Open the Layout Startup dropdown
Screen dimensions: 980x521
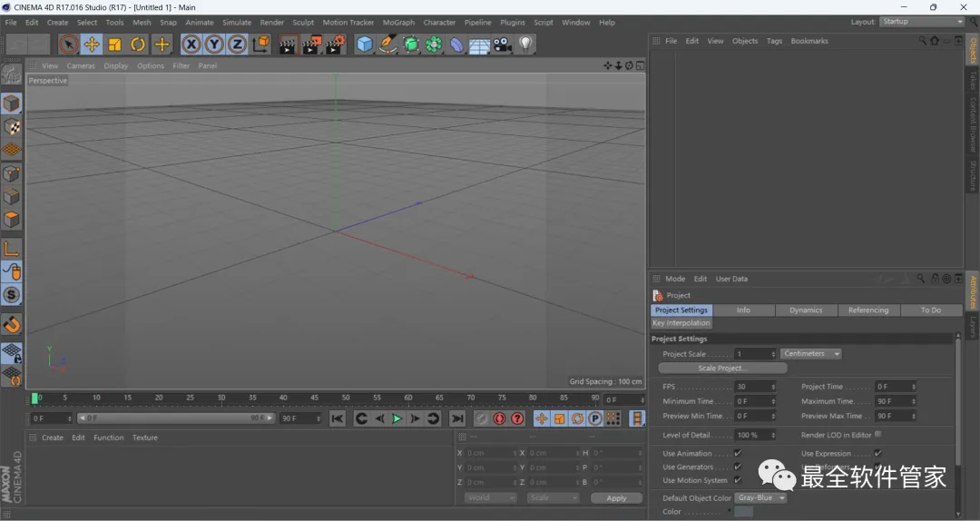click(x=922, y=22)
